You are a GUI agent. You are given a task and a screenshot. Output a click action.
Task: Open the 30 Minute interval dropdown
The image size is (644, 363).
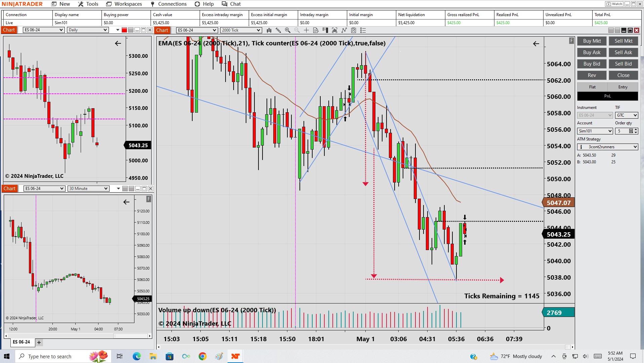coord(88,189)
